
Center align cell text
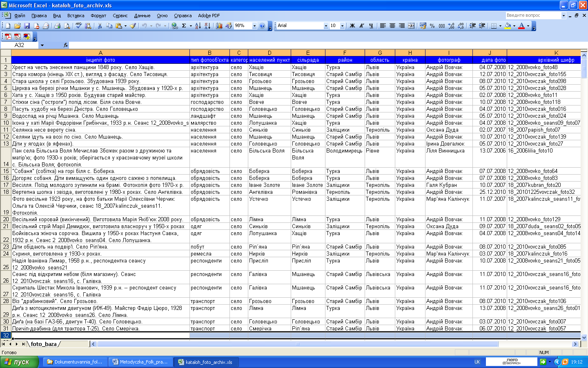(x=392, y=26)
